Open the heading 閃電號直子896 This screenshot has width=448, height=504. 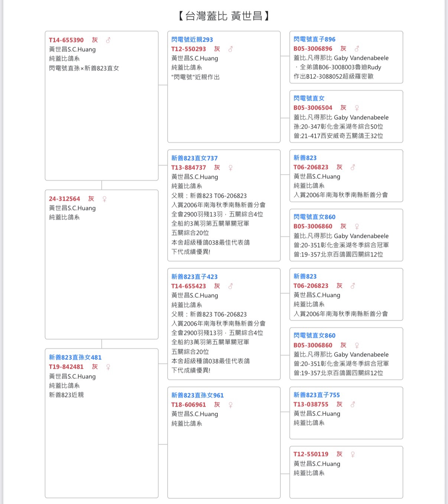coord(315,39)
